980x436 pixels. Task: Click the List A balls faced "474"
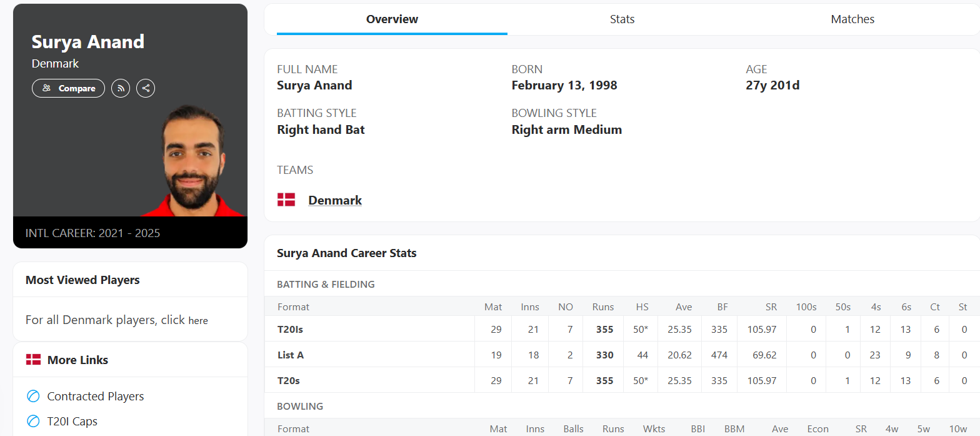[x=719, y=355]
